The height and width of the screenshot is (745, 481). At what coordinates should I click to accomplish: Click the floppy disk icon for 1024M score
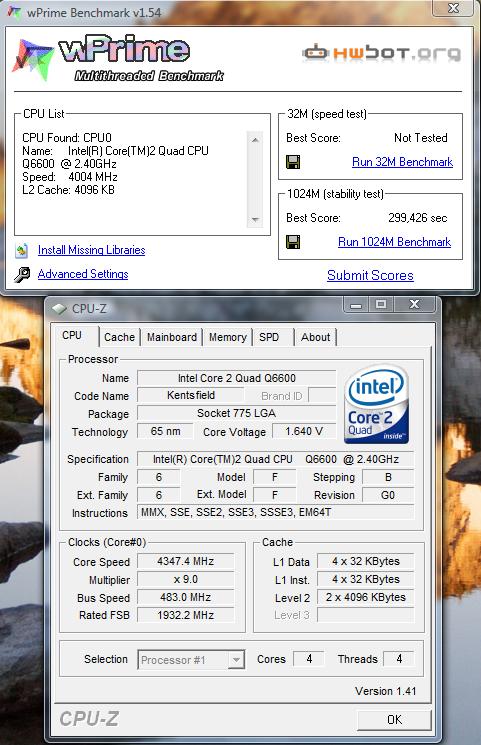tap(293, 242)
